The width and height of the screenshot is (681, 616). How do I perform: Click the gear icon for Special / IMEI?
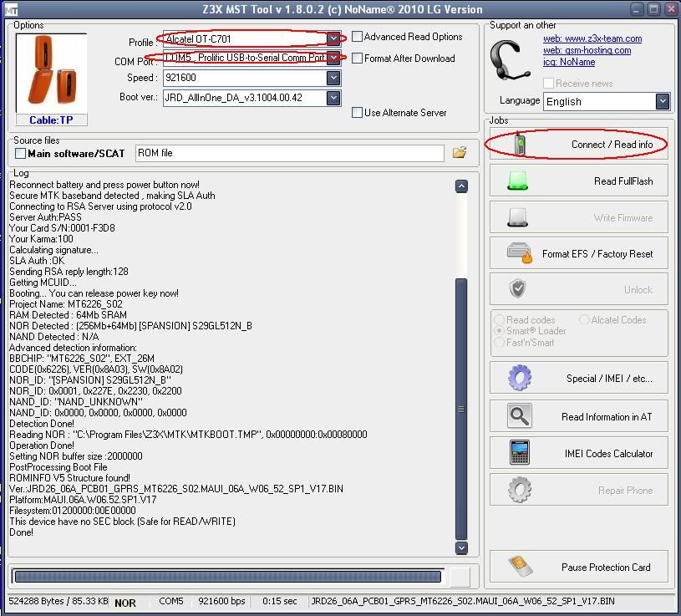[x=519, y=378]
